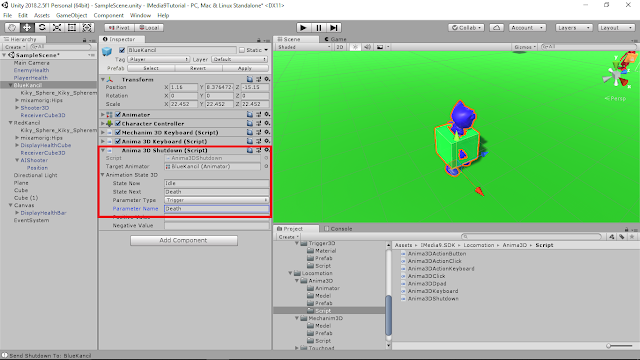Switch to the Console tab
Viewport: 640px width, 360px height.
338,229
